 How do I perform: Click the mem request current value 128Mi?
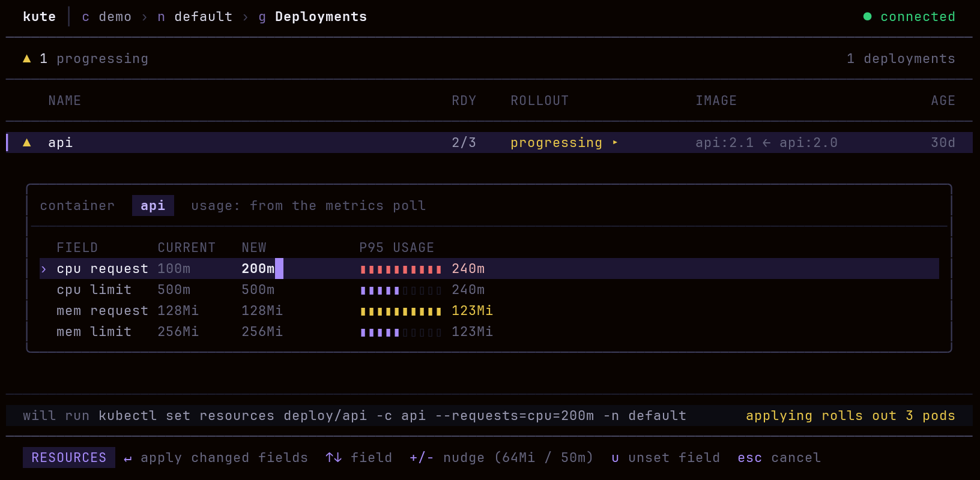178,311
